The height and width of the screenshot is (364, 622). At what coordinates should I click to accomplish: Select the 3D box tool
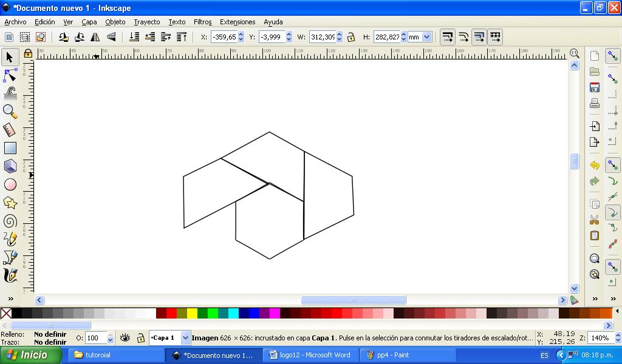(x=10, y=166)
